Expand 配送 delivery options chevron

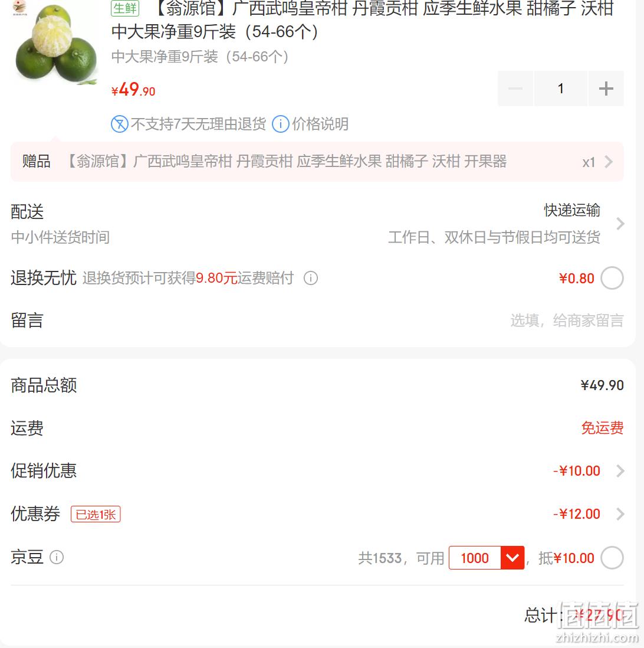(x=620, y=224)
